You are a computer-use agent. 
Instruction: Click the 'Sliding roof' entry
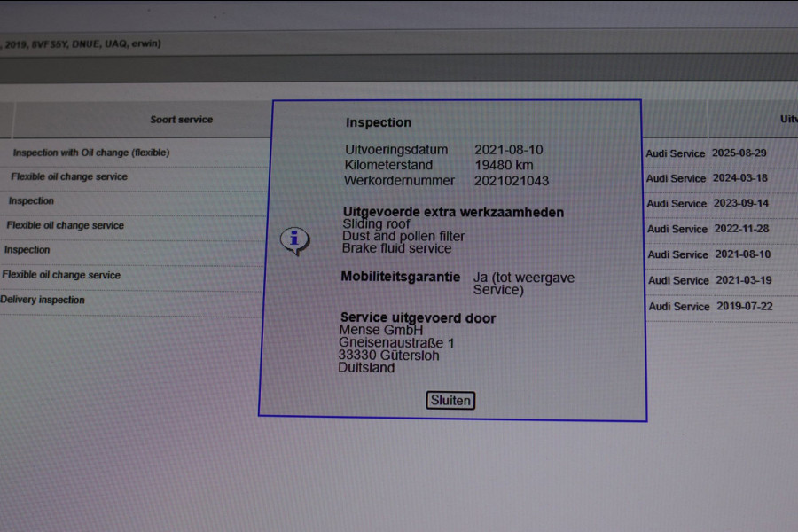point(376,224)
